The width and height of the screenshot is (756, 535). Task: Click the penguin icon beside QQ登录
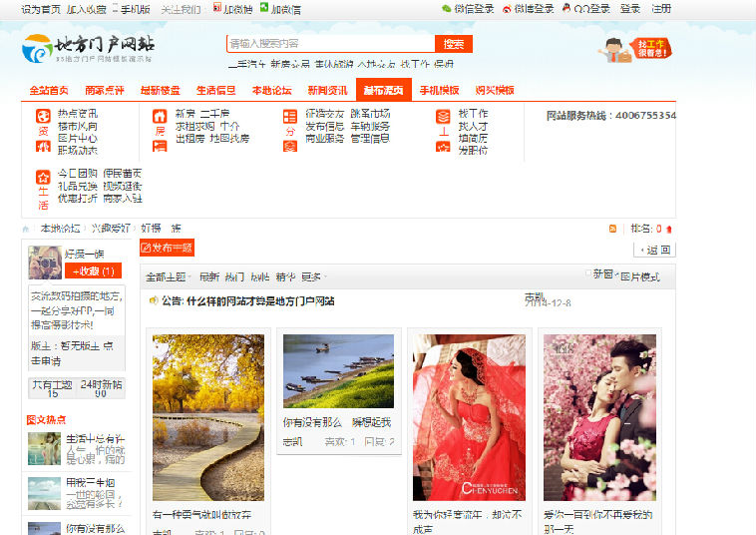tap(567, 8)
